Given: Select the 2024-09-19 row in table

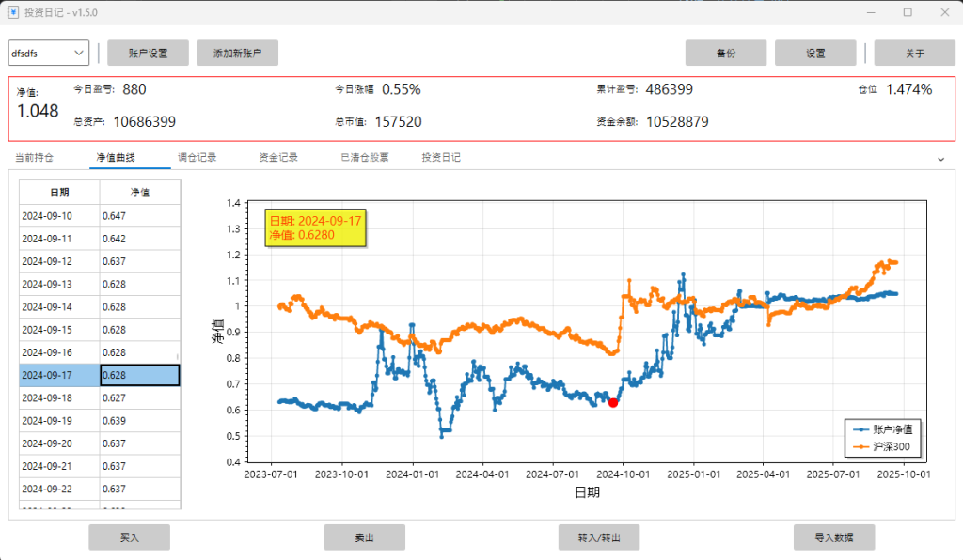Looking at the screenshot, I should pos(59,420).
